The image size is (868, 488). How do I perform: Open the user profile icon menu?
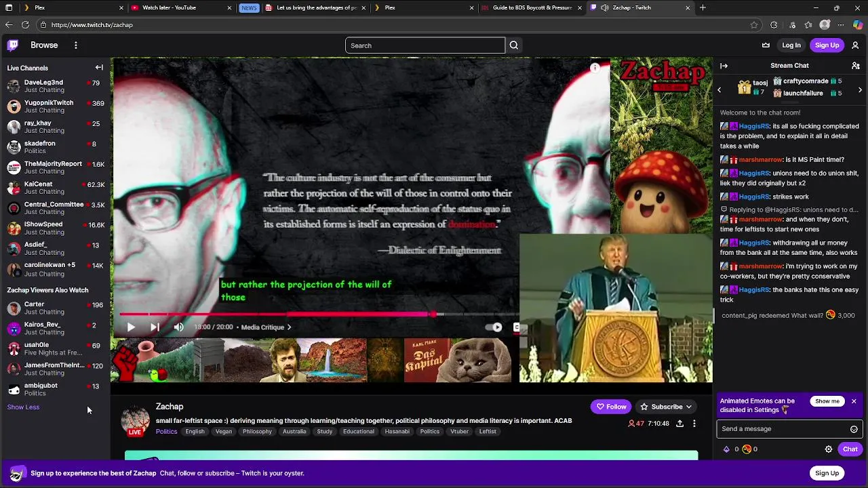click(855, 45)
